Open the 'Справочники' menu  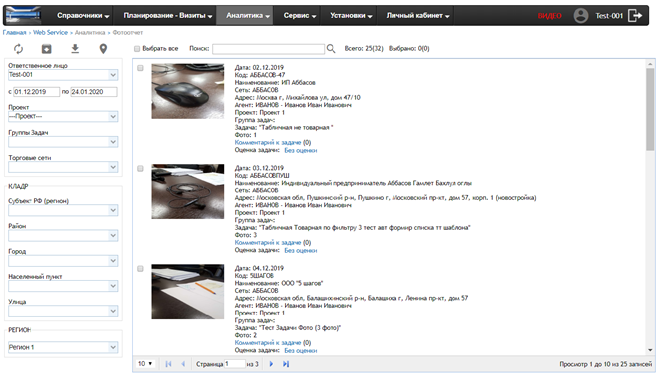coord(83,16)
